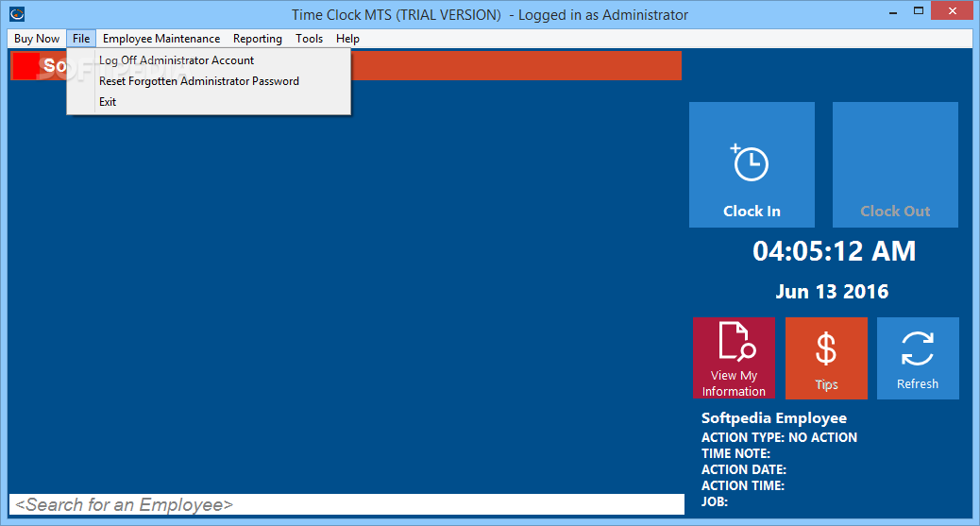980x526 pixels.
Task: Click the ACTION TYPE: NO ACTION line
Action: pos(779,437)
